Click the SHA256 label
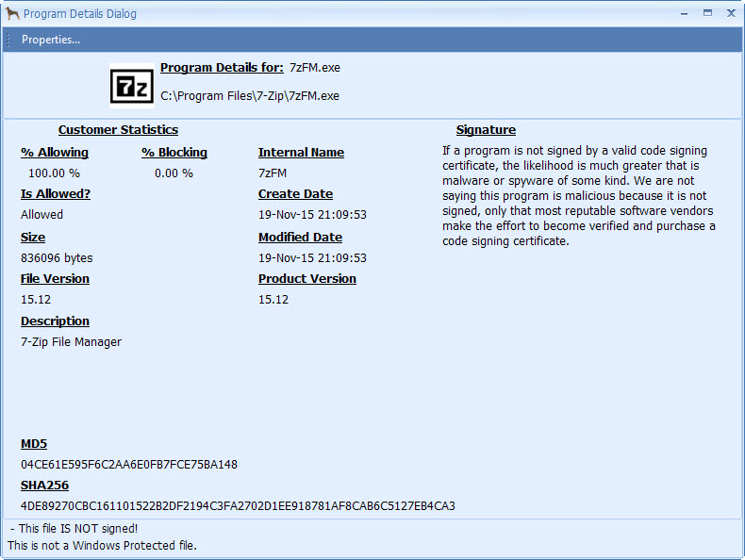 (44, 486)
